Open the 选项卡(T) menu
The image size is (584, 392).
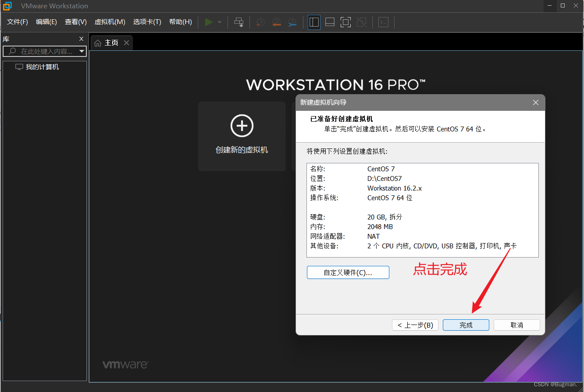pos(147,22)
